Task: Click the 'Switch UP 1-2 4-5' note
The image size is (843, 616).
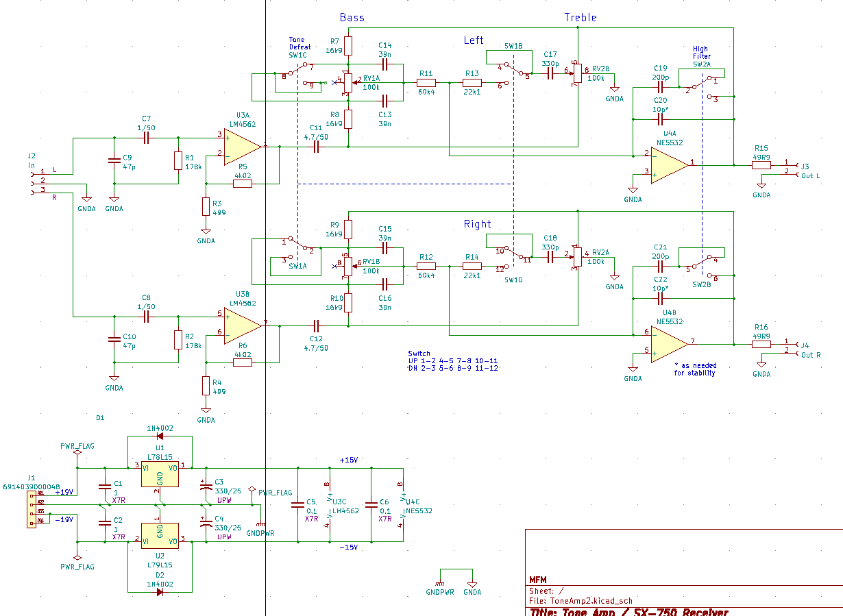Action: click(453, 360)
